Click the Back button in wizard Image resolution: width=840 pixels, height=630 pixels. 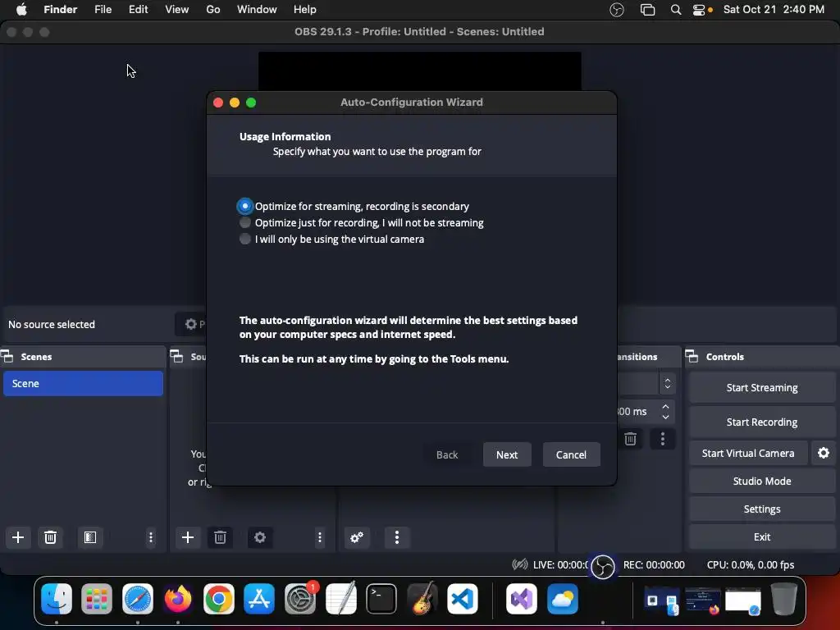coord(447,454)
